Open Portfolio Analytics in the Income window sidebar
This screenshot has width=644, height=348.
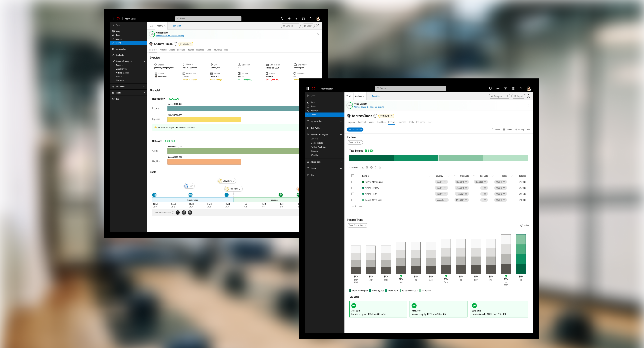tap(318, 147)
